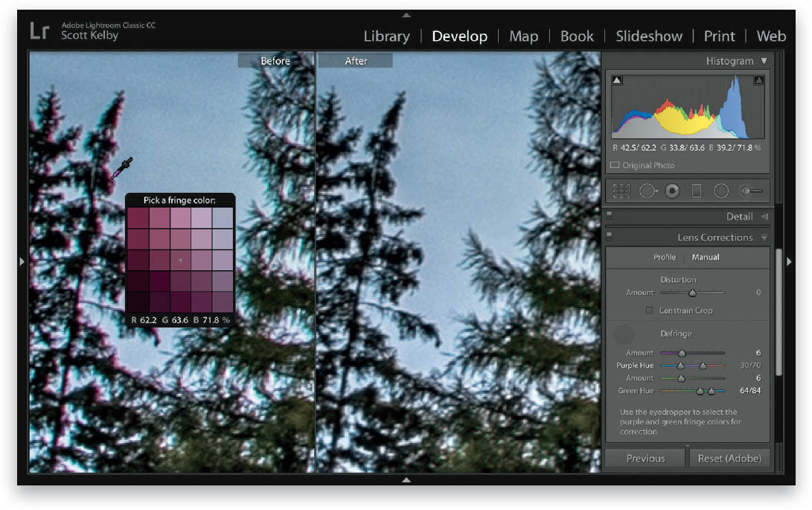Toggle the Lens Corrections panel switch
This screenshot has width=812, height=510.
(609, 235)
